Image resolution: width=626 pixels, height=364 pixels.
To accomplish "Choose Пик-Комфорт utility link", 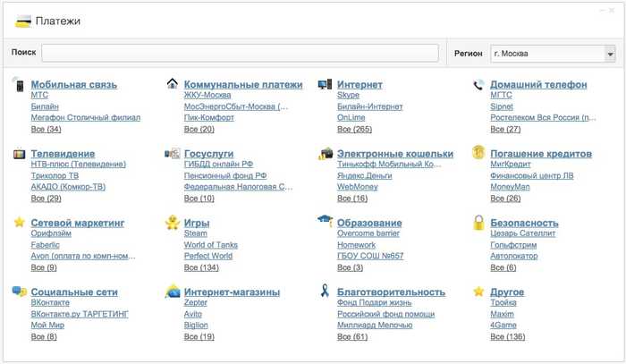I will click(x=208, y=118).
